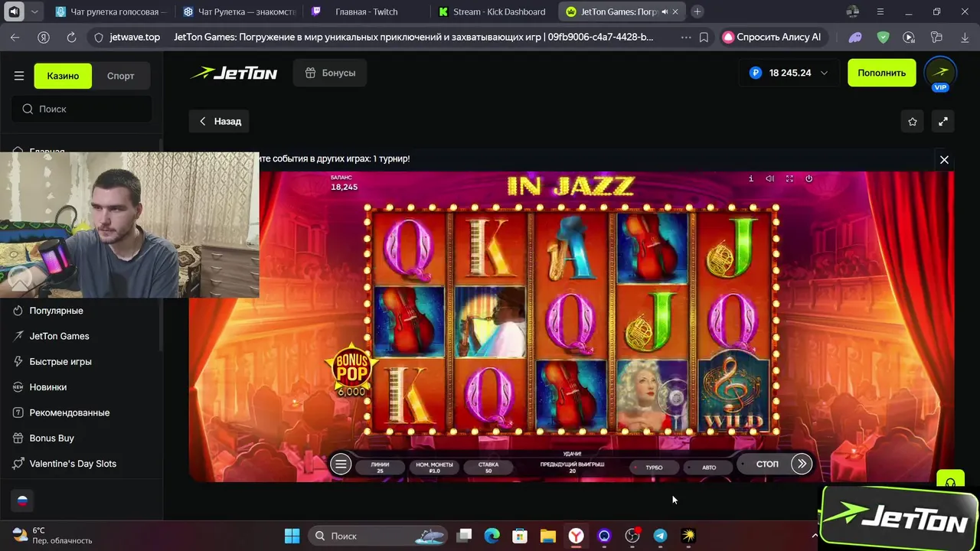Add game to favorites with star icon
This screenshot has width=980, height=551.
[x=913, y=122]
